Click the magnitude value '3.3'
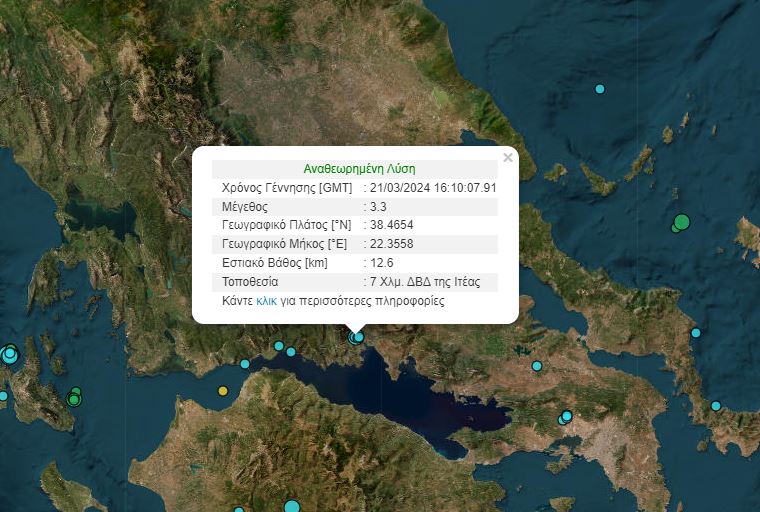This screenshot has height=512, width=760. tap(378, 207)
